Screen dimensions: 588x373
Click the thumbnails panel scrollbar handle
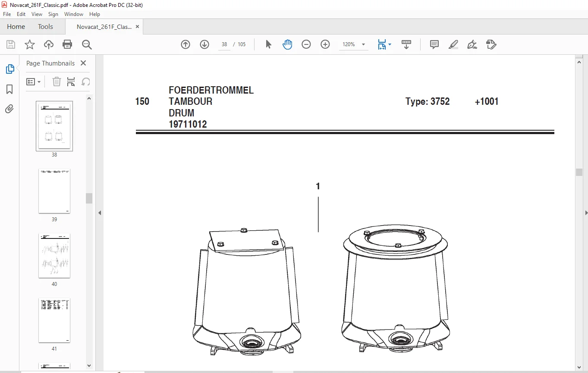(89, 198)
